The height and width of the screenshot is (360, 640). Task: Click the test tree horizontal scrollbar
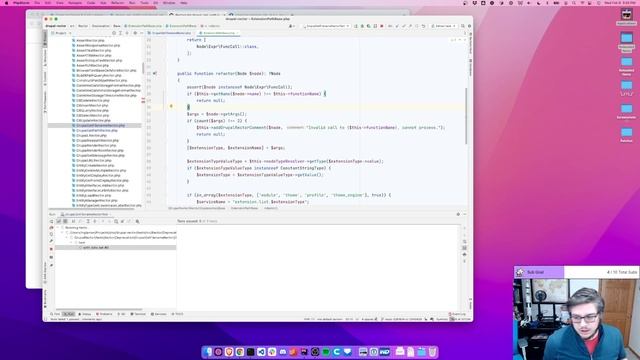pos(99,309)
